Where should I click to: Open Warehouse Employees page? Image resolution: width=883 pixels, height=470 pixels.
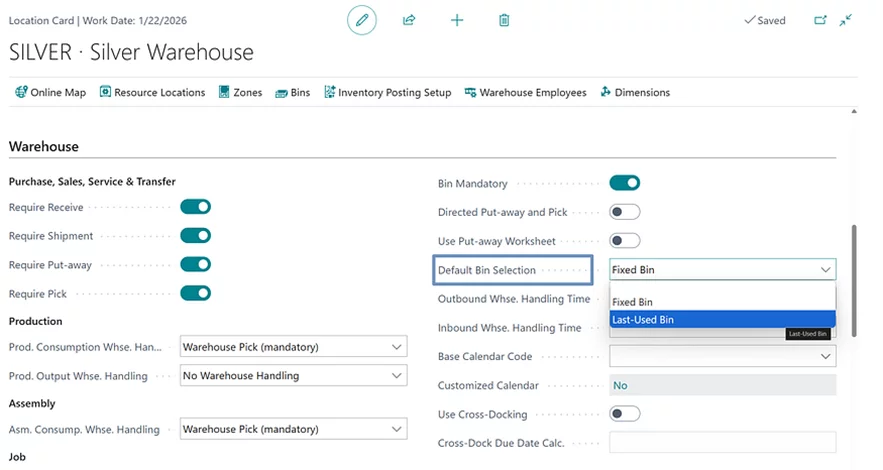pyautogui.click(x=525, y=92)
